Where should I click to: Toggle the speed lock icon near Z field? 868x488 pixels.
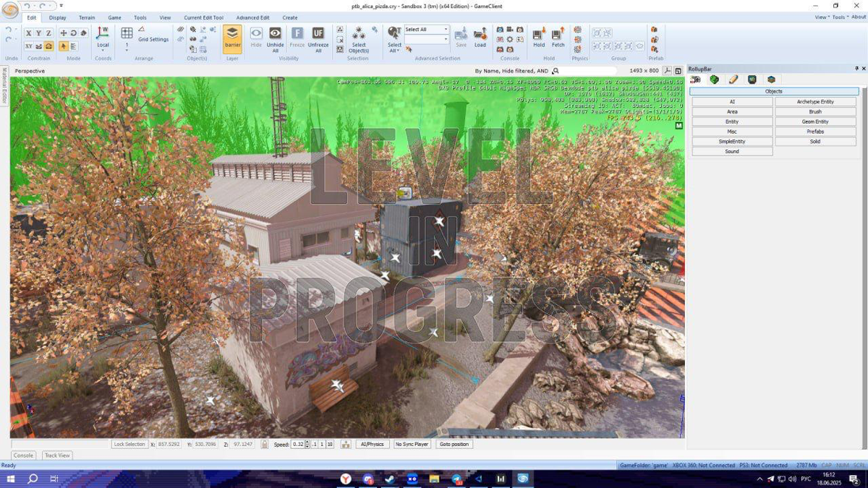[265, 444]
